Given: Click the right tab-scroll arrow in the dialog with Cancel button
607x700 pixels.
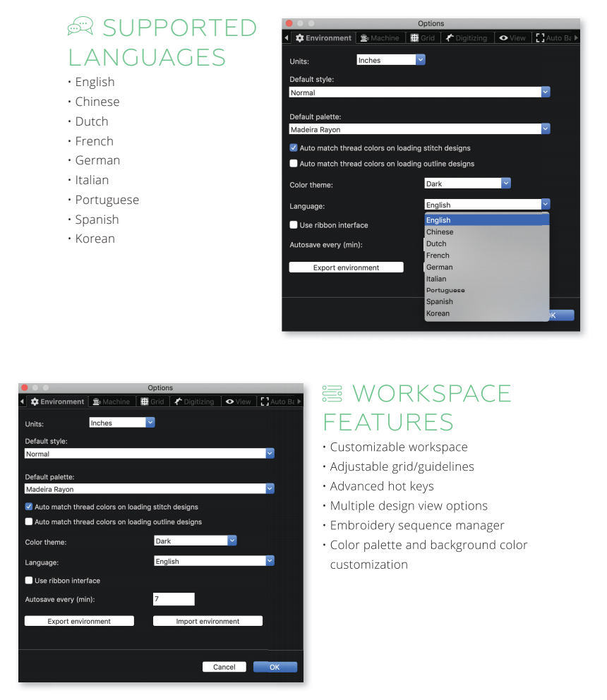Looking at the screenshot, I should 299,402.
